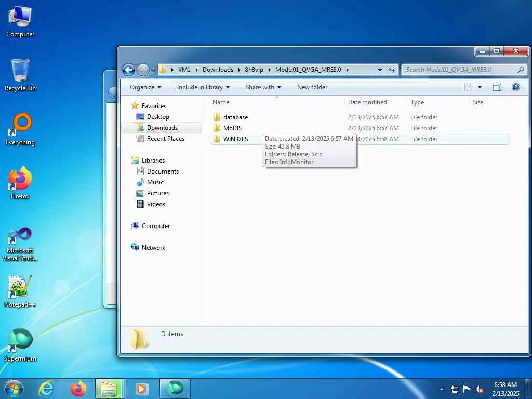The image size is (532, 399).
Task: Select Computer in the navigation pane
Action: pyautogui.click(x=156, y=226)
